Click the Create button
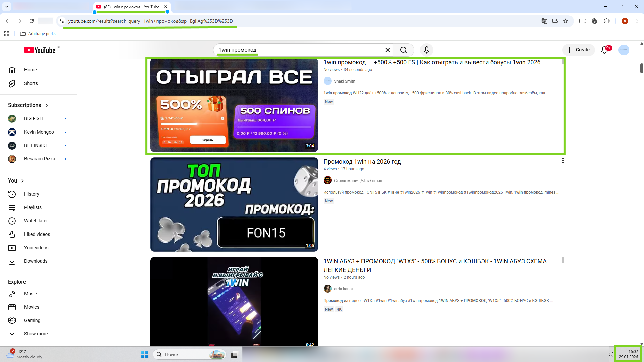The height and width of the screenshot is (362, 644). pos(578,50)
